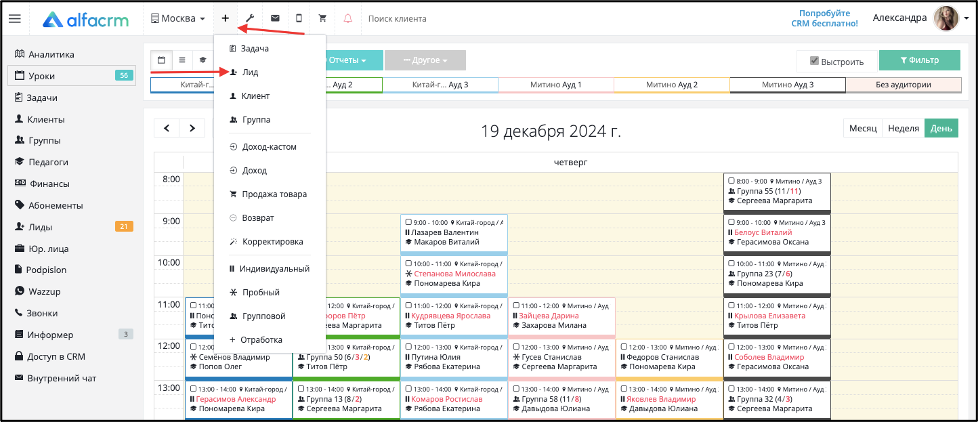The height and width of the screenshot is (422, 979).
Task: Open the envelope mailing icon
Action: [275, 19]
